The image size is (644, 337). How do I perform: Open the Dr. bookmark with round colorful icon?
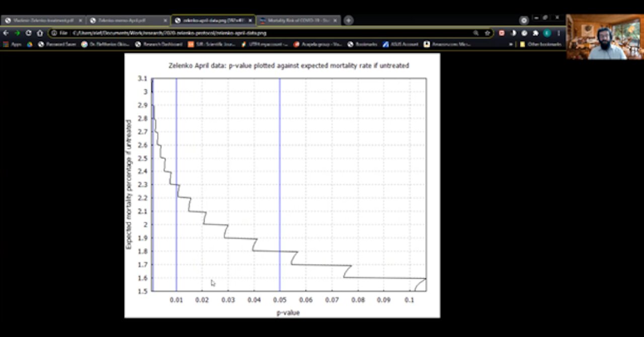(x=106, y=44)
